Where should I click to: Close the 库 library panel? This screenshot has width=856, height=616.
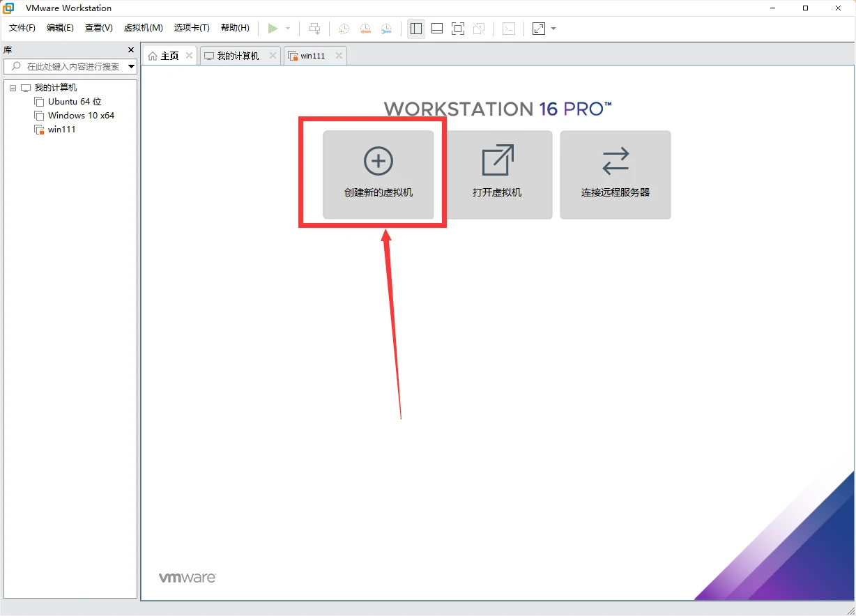click(x=131, y=50)
